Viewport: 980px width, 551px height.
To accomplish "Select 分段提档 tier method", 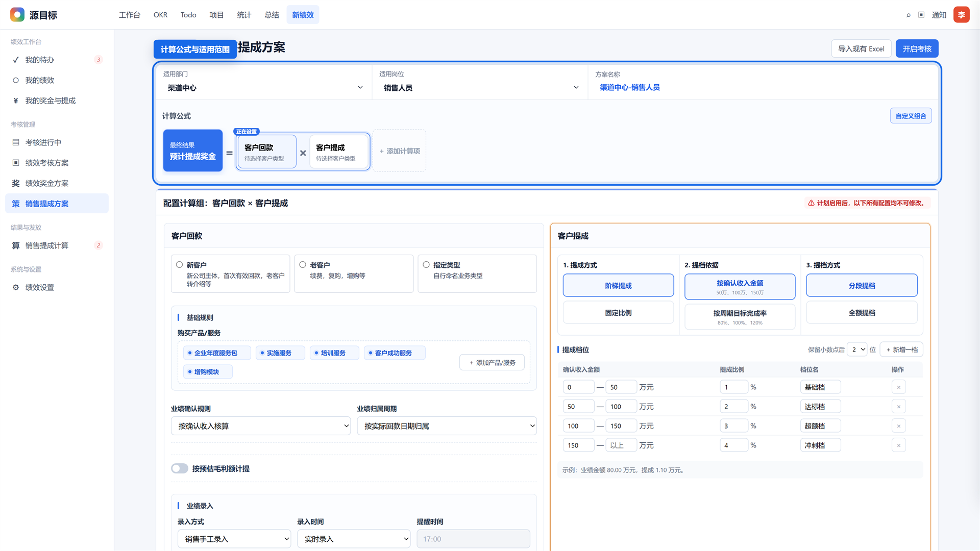I will (x=862, y=286).
